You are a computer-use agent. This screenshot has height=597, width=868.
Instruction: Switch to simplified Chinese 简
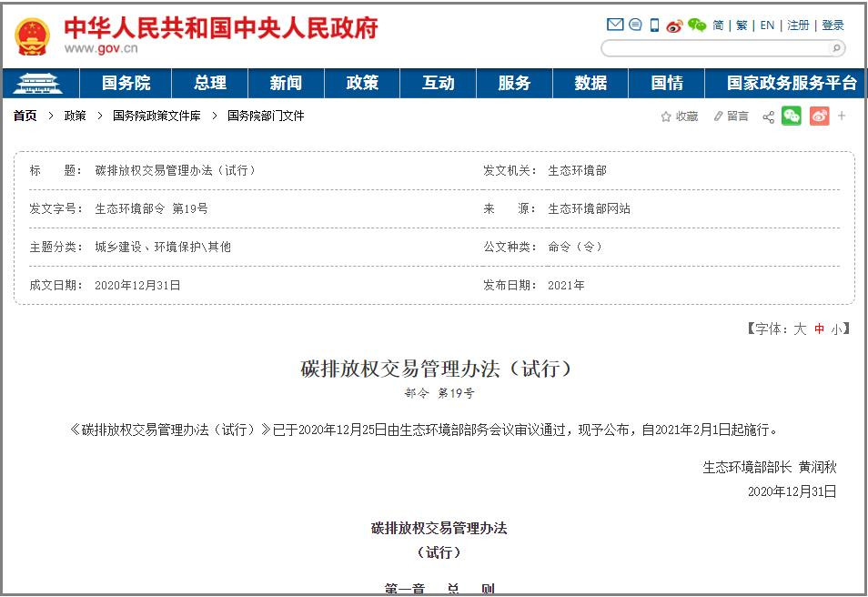tap(718, 25)
